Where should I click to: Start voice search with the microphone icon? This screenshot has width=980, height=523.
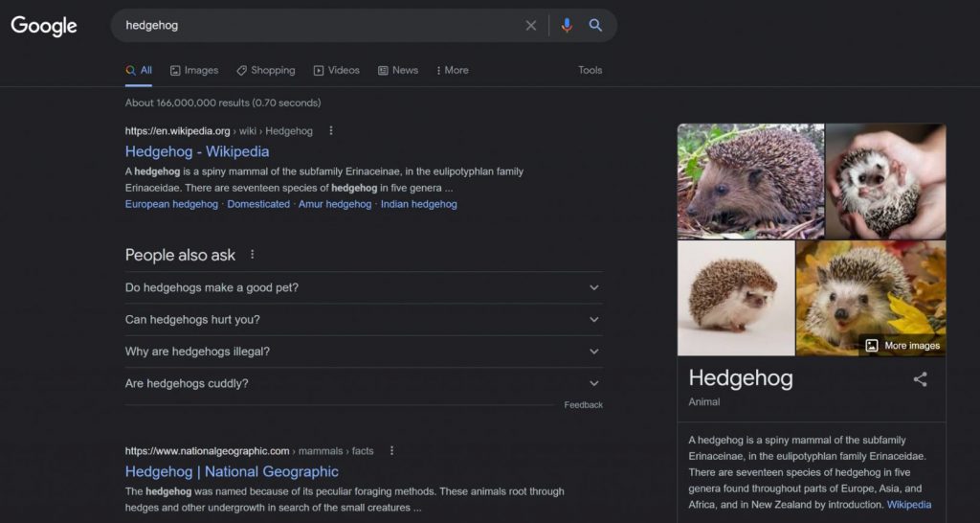click(x=567, y=26)
